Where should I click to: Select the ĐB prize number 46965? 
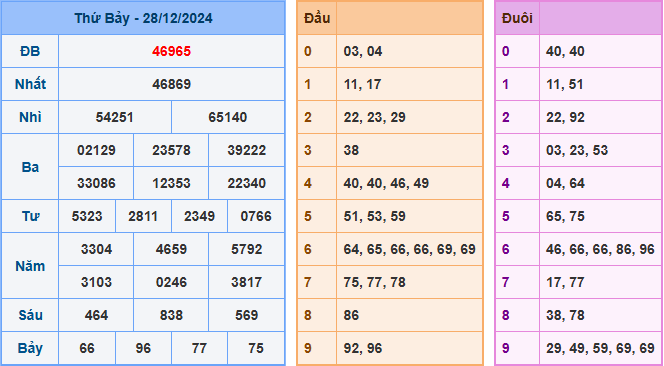172,51
